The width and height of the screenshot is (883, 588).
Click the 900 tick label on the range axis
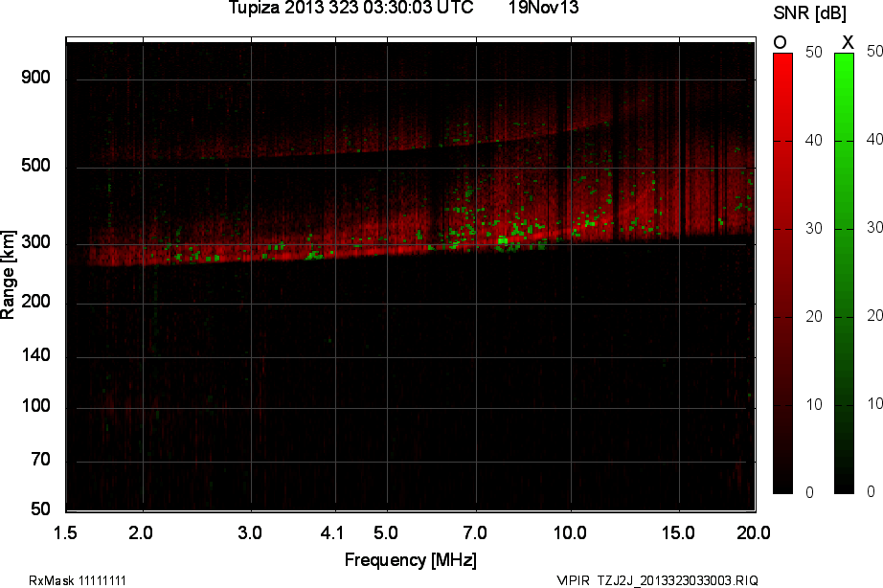point(36,78)
